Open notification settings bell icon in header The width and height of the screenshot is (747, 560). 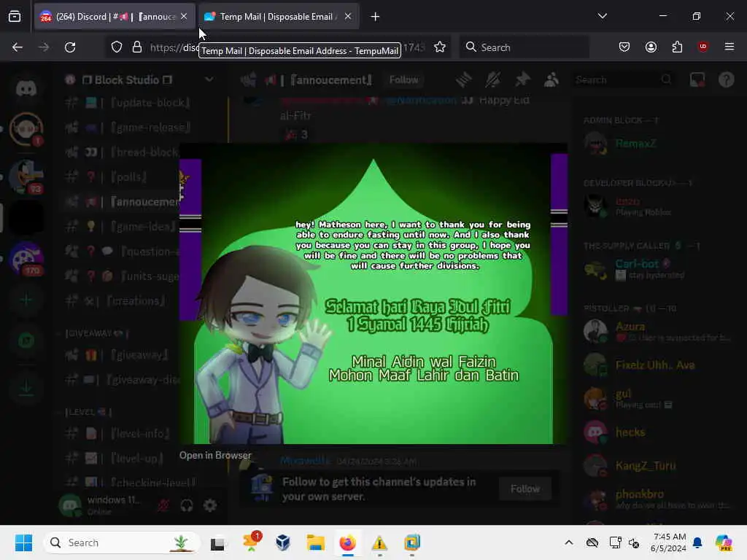pyautogui.click(x=493, y=79)
